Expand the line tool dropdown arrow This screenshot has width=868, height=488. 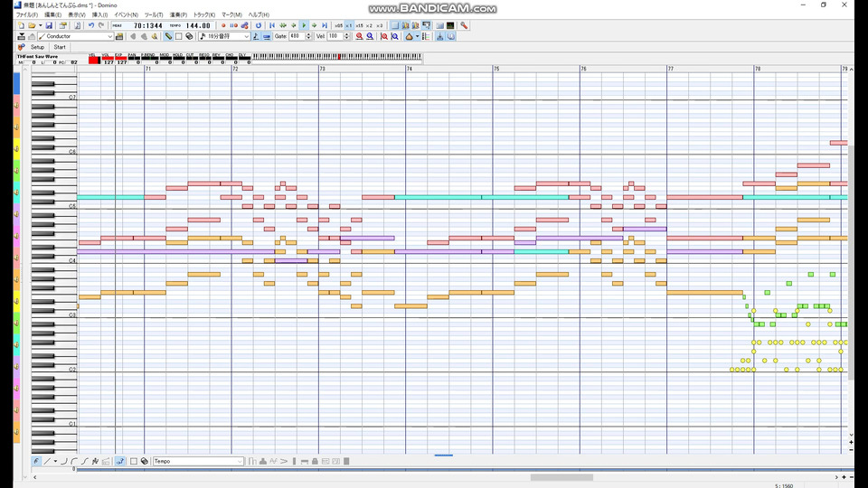point(55,461)
